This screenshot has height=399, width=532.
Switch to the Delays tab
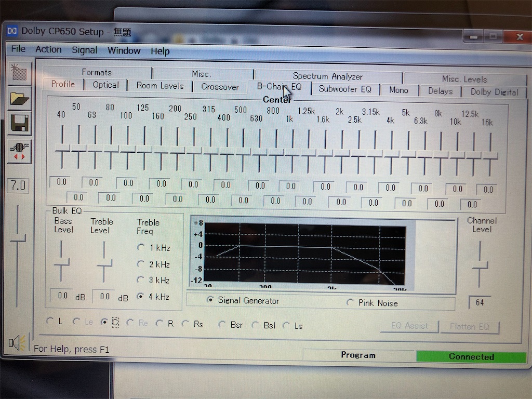click(x=441, y=91)
